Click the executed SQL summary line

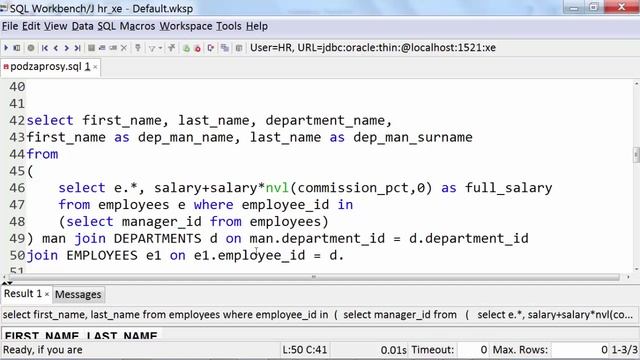click(318, 315)
